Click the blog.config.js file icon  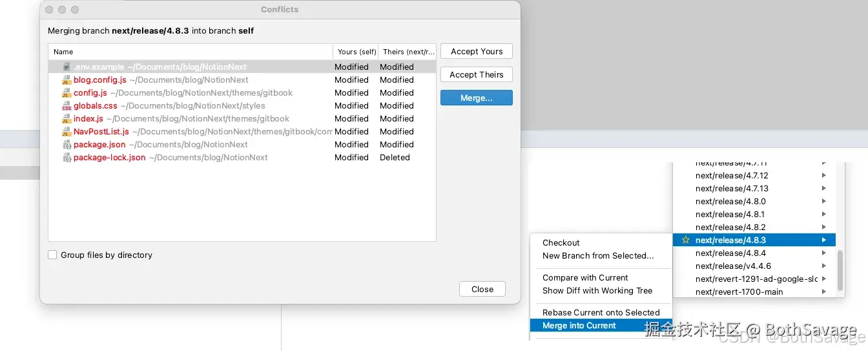(67, 80)
